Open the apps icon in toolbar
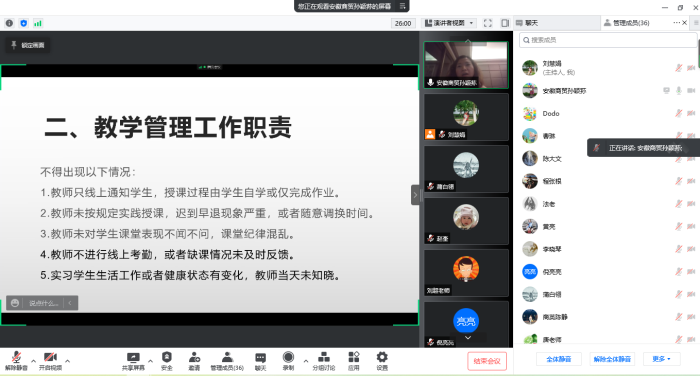Screen dimensions: 700x376 pos(354,357)
